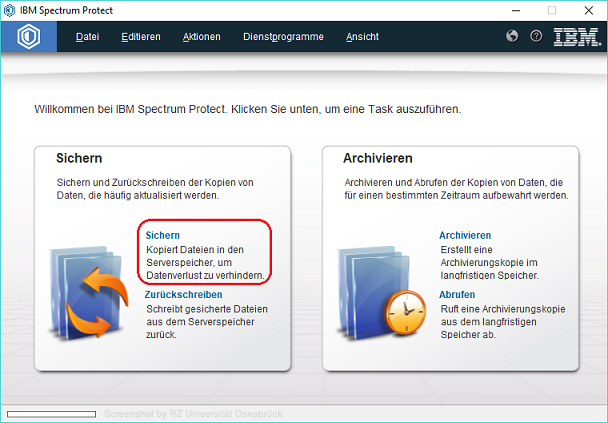Viewport: 608px width, 423px height.
Task: Launch the Archivieren task link
Action: [x=465, y=235]
